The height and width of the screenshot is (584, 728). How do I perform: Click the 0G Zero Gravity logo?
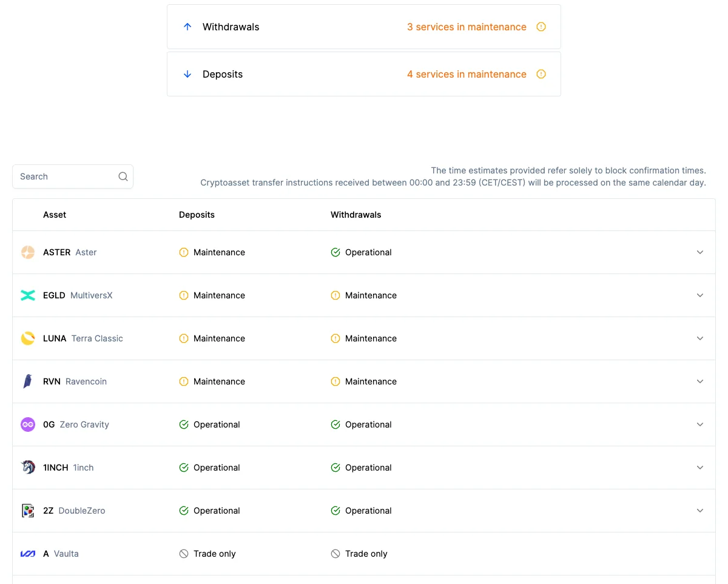coord(28,425)
